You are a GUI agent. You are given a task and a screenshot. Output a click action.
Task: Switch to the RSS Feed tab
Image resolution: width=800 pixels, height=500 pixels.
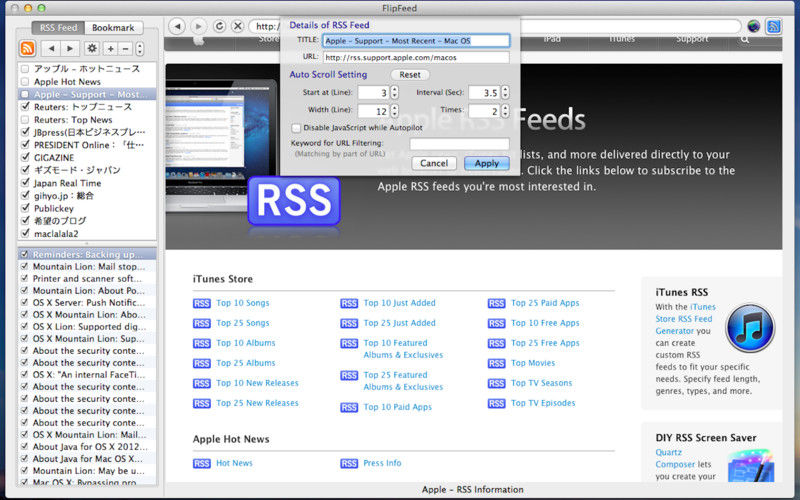pyautogui.click(x=58, y=28)
